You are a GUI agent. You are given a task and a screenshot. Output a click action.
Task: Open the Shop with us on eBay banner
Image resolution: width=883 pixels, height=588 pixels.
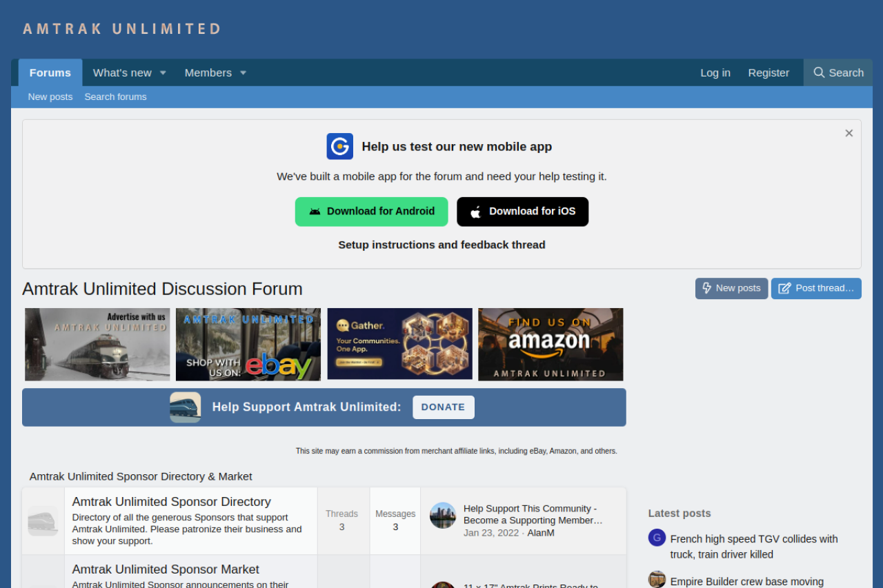[x=248, y=344]
